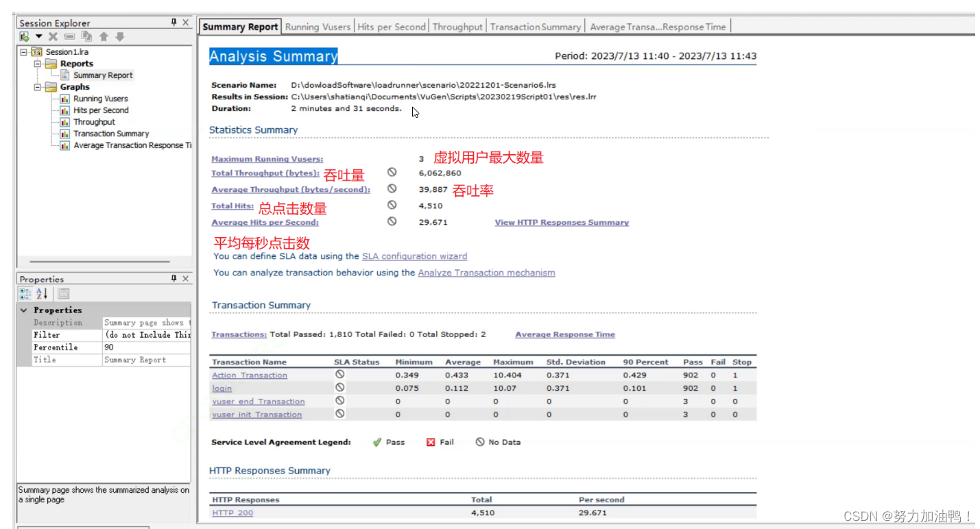
Task: Open the dropdown arrow beside Add New Graph
Action: tap(38, 36)
